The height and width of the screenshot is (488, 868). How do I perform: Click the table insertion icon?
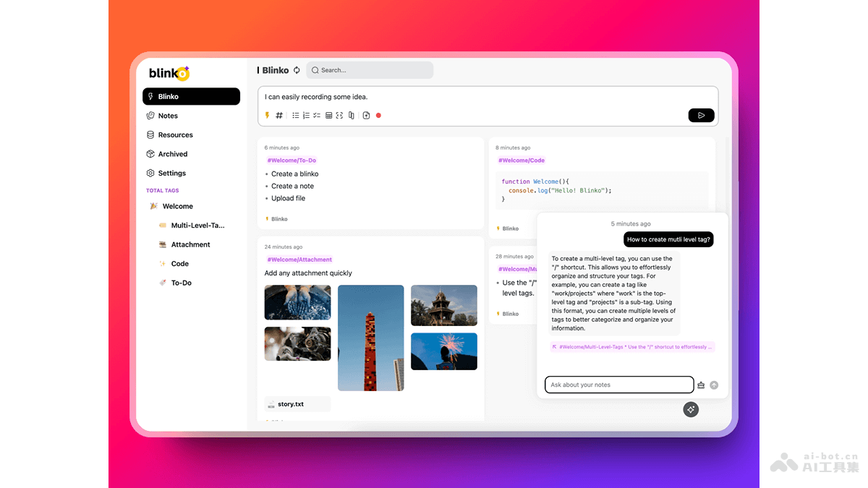pyautogui.click(x=328, y=115)
